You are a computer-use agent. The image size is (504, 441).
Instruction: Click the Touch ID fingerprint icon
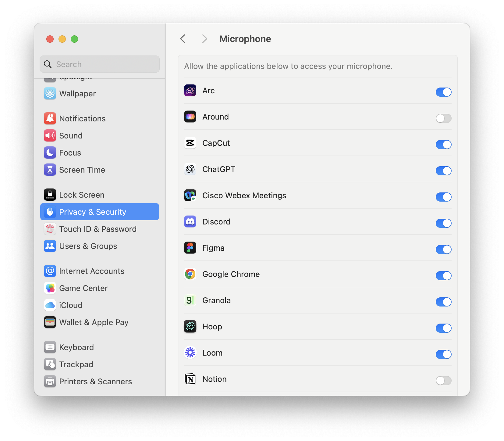coord(50,229)
